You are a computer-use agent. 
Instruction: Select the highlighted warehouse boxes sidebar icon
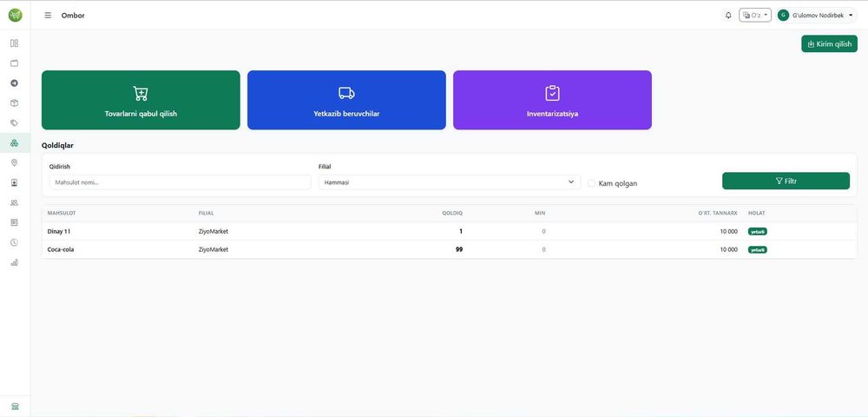pyautogui.click(x=15, y=142)
